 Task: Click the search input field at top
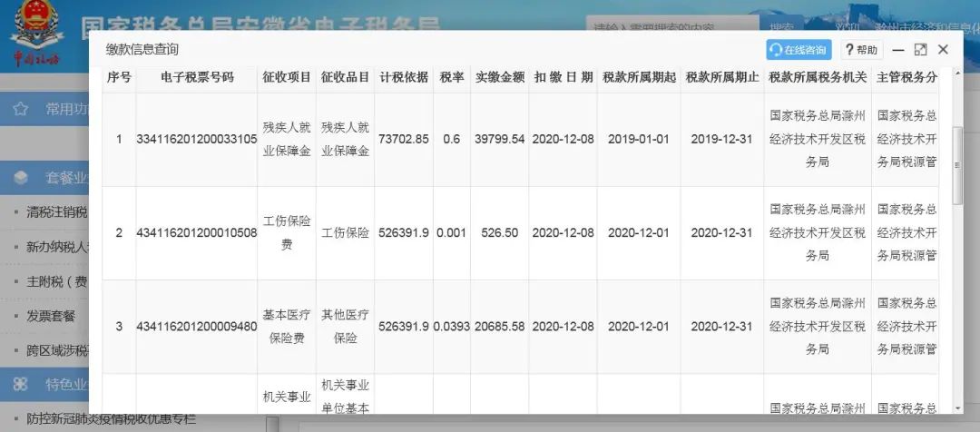(672, 28)
